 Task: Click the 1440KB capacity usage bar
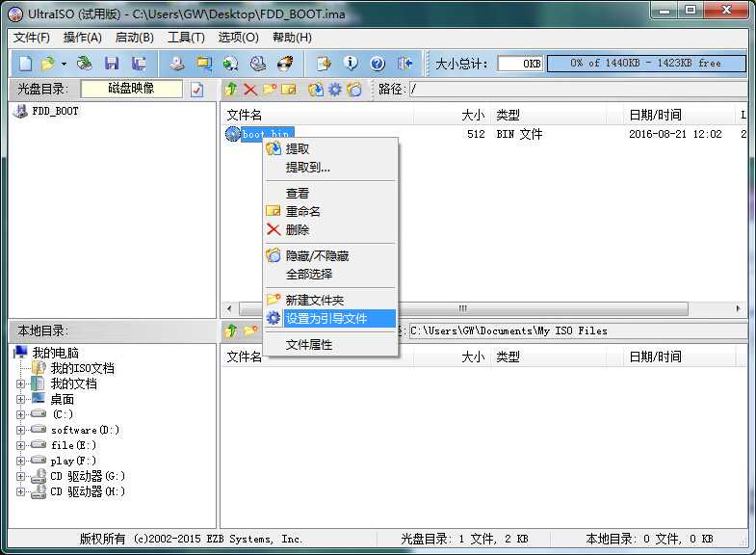coord(646,64)
